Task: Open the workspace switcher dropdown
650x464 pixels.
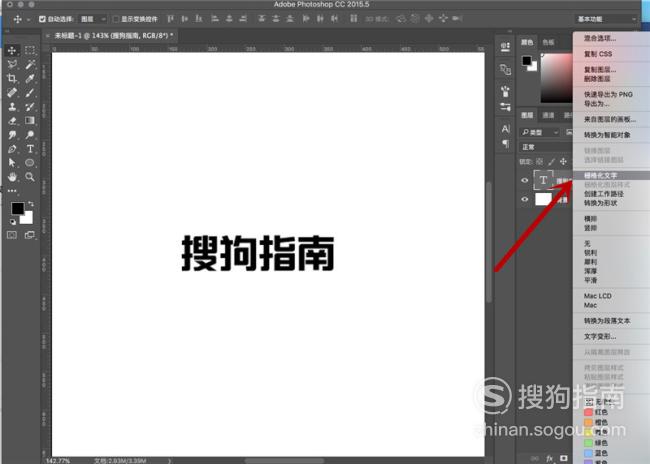Action: [606, 19]
